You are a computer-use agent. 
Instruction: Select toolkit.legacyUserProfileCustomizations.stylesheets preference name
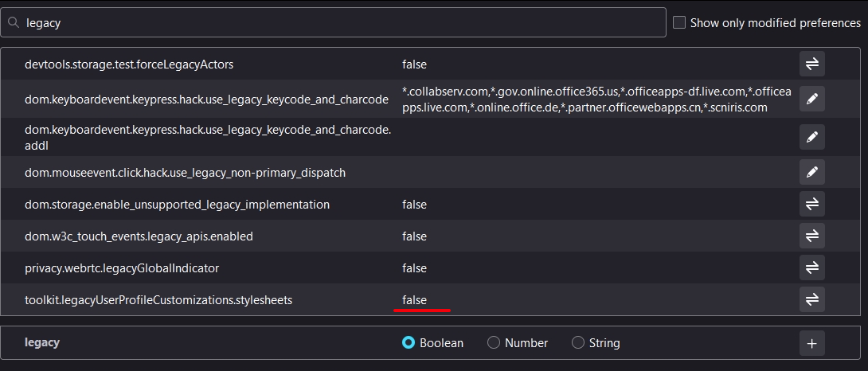click(x=158, y=300)
